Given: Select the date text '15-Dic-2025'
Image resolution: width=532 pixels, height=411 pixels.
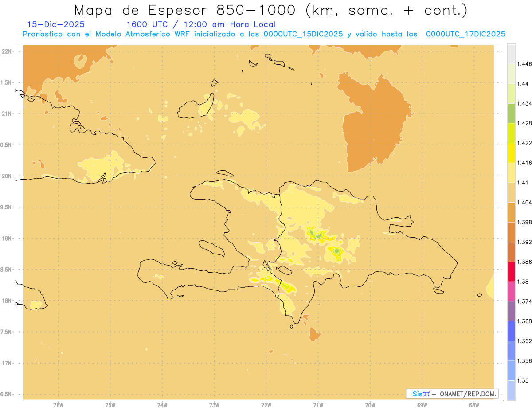Looking at the screenshot, I should pos(56,24).
